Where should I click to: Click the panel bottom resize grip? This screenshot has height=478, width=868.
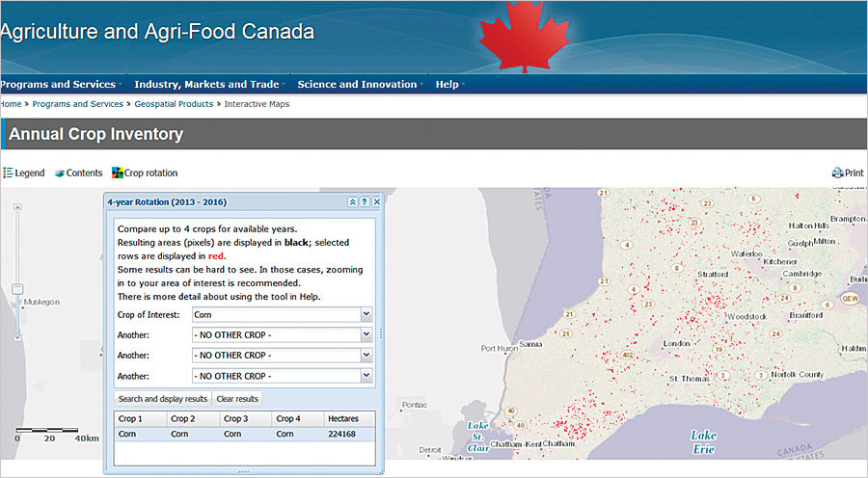pos(244,472)
